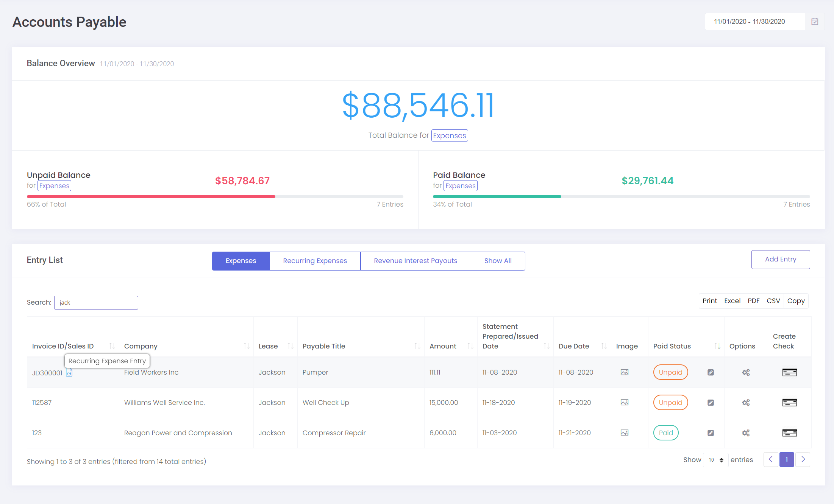Switch to Recurring Expenses tab
The image size is (834, 504).
(x=315, y=261)
